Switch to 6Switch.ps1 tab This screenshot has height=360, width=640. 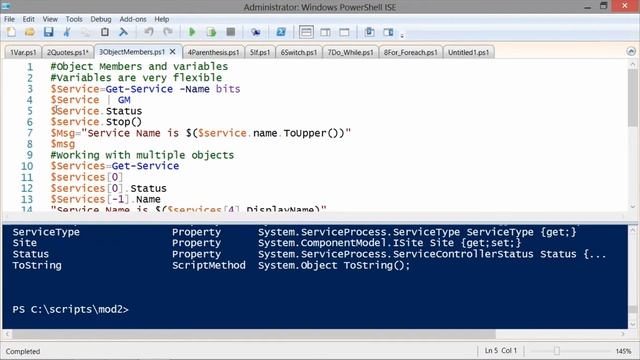299,52
